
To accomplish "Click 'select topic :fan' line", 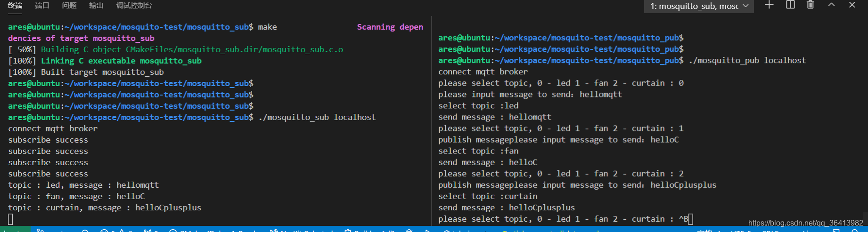I will pos(478,151).
